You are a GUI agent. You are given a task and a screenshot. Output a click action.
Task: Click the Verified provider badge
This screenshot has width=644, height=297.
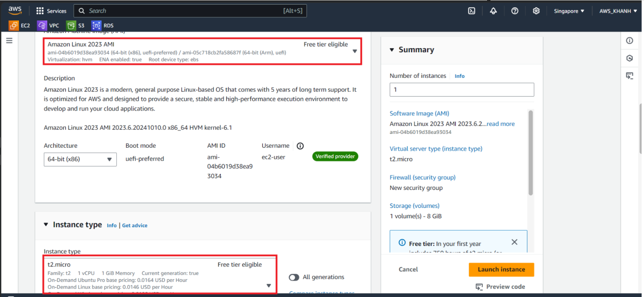tap(335, 156)
